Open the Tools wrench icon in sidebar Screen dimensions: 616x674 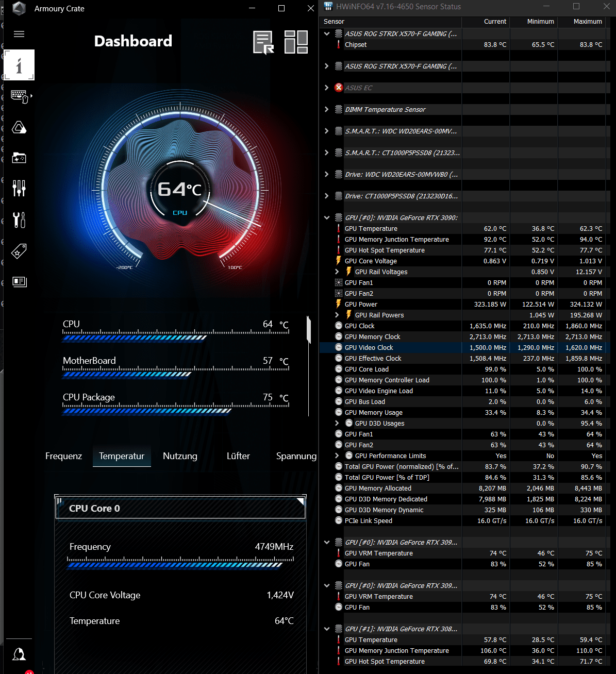point(19,220)
